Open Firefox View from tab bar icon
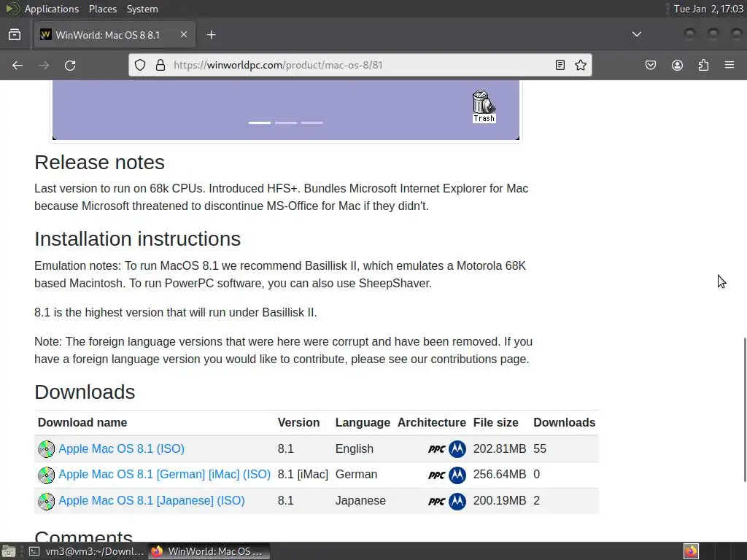Viewport: 747px width, 560px height. click(15, 35)
